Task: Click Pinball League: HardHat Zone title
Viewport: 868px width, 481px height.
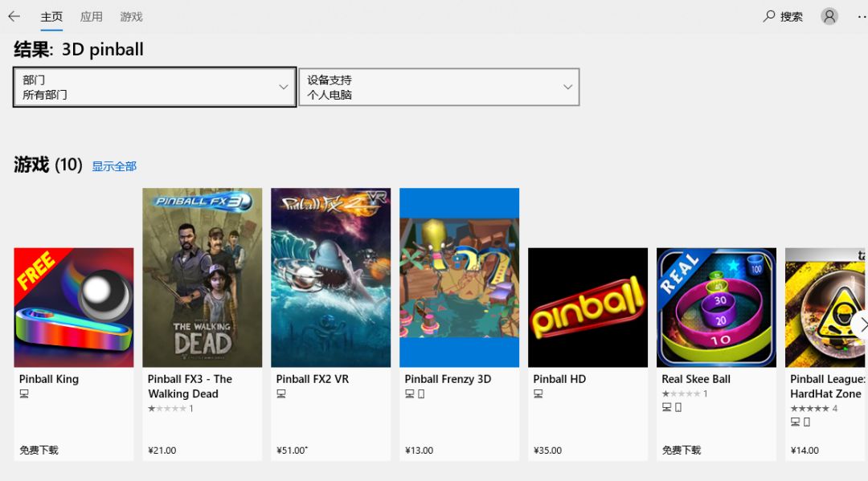Action: 828,386
